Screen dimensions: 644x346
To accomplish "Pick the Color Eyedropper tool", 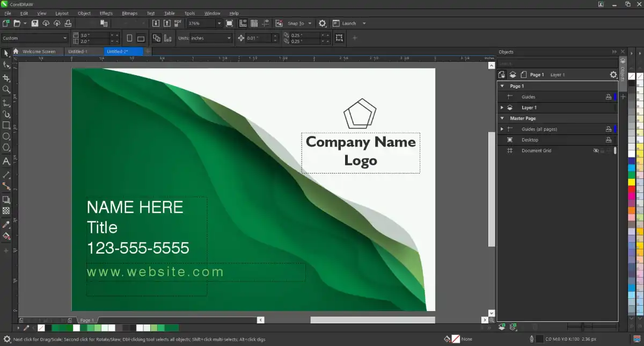I will (x=6, y=224).
